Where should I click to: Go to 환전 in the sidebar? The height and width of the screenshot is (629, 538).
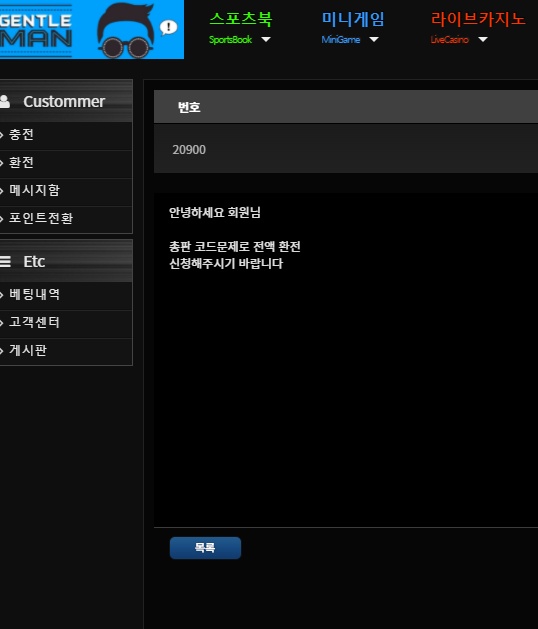point(66,163)
